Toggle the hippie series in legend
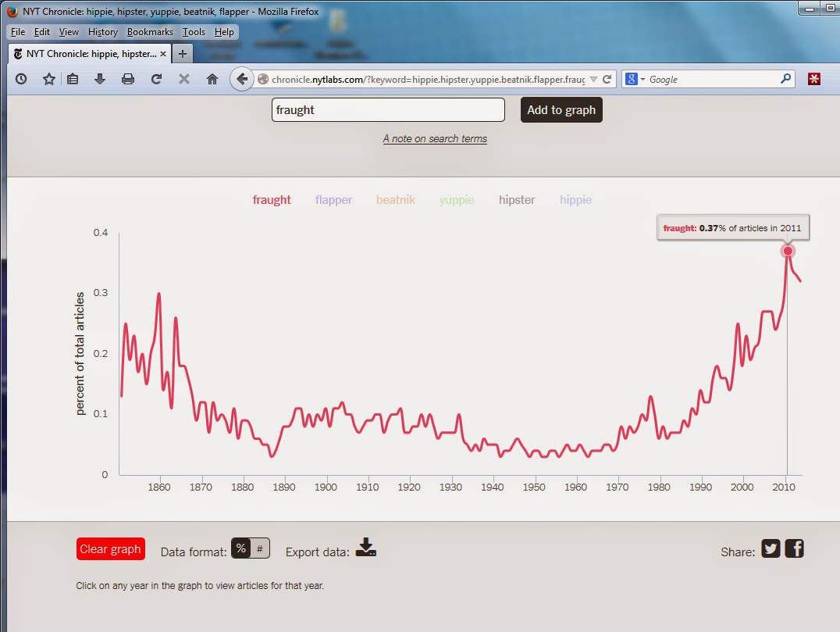This screenshot has width=840, height=632. tap(576, 200)
